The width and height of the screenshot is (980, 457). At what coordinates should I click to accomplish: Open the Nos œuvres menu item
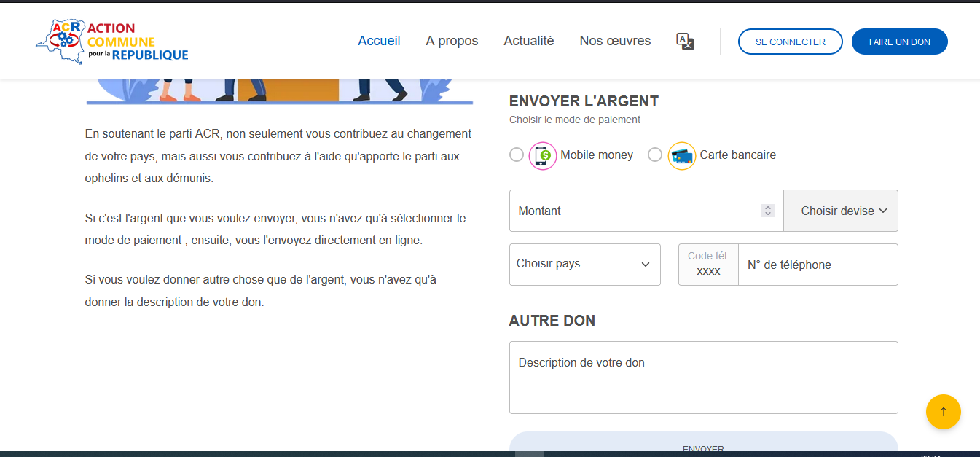615,41
